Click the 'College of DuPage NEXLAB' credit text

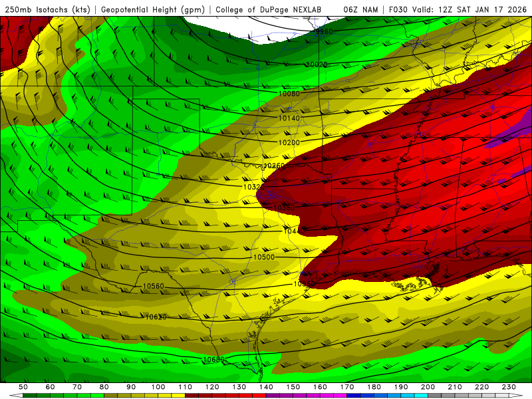tap(269, 10)
